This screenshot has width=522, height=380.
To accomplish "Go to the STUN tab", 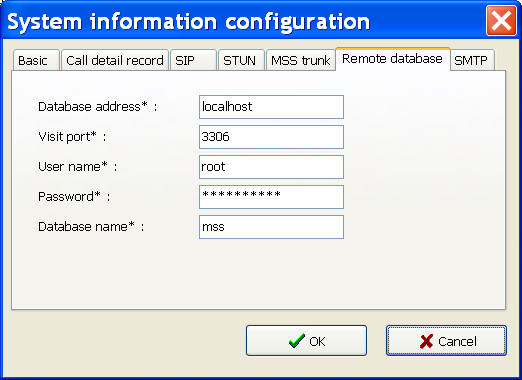I will [241, 60].
